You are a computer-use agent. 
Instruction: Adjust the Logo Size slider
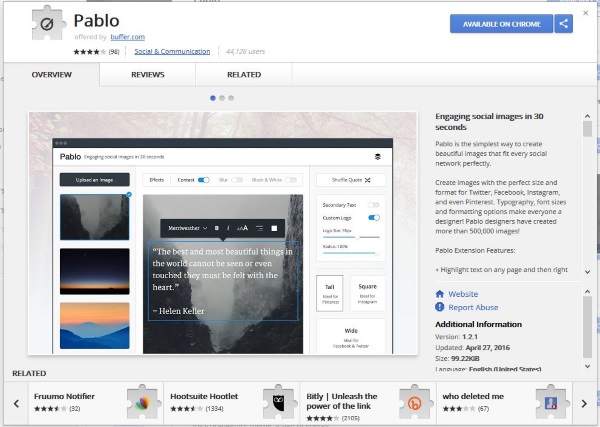(351, 237)
